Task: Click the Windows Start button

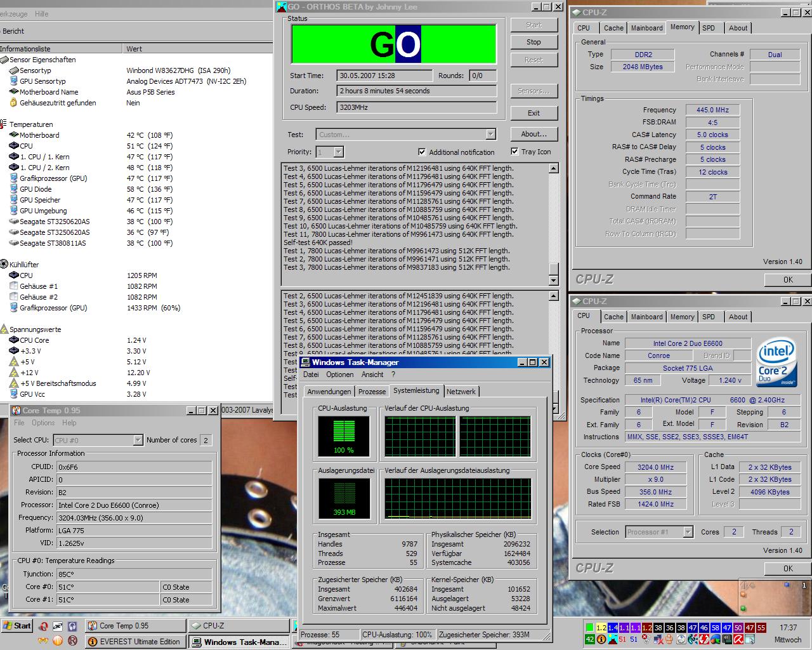Action: point(17,626)
